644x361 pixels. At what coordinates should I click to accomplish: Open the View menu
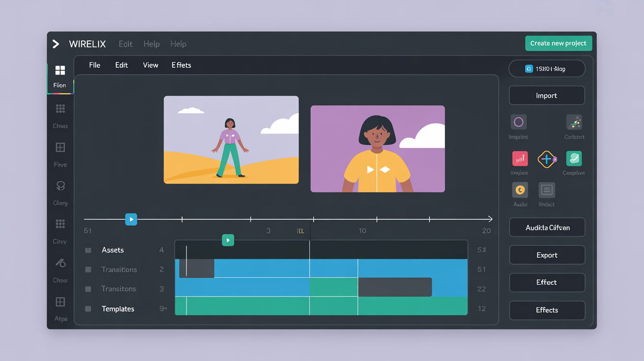(x=151, y=65)
